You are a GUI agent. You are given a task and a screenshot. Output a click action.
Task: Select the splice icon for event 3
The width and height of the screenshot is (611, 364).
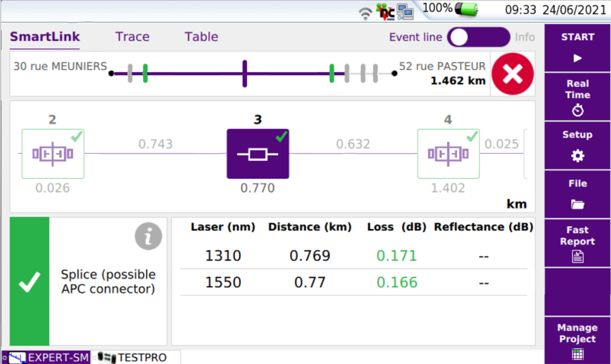[x=258, y=153]
